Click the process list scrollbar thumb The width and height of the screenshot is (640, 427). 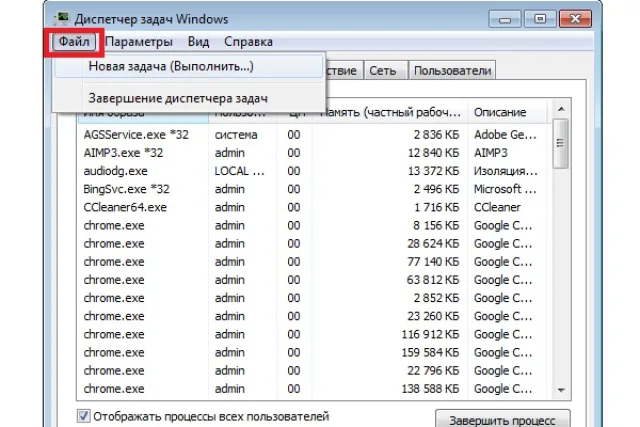point(560,143)
